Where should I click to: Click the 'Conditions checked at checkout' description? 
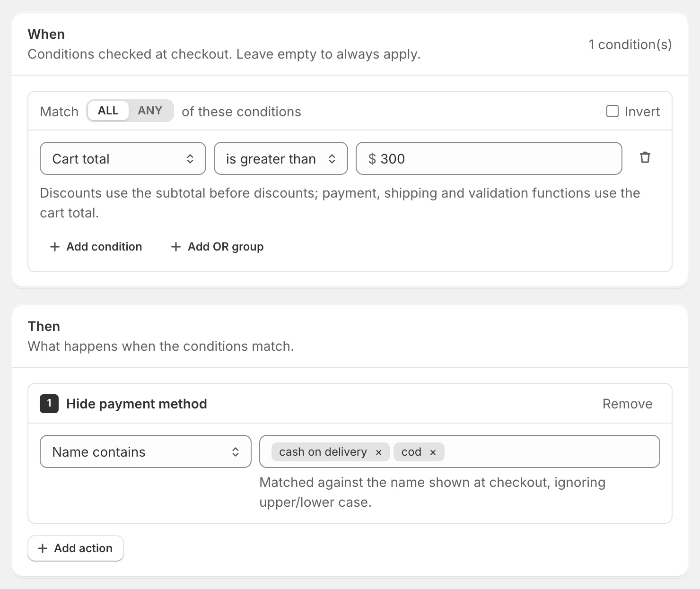pyautogui.click(x=224, y=54)
